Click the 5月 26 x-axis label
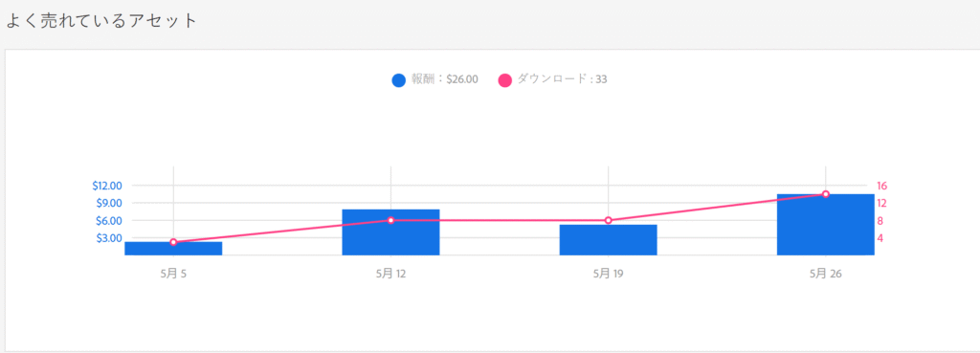The height and width of the screenshot is (353, 980). pos(826,274)
